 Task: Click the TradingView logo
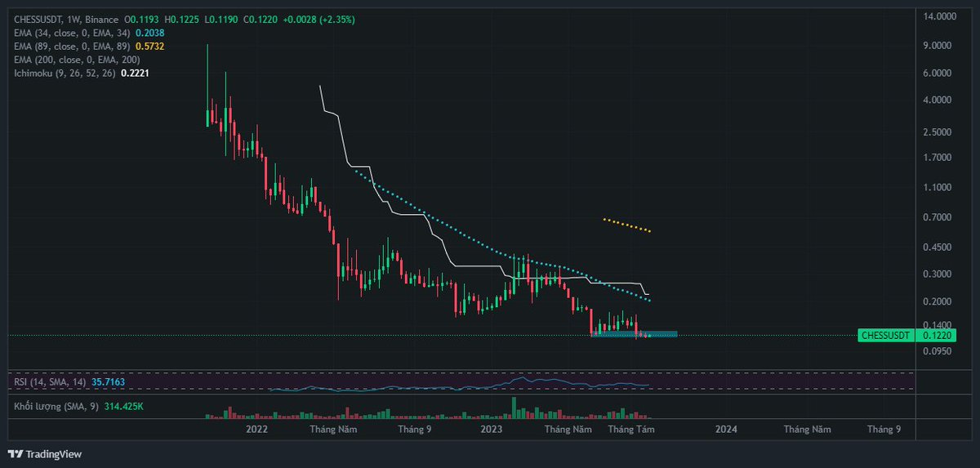click(45, 454)
